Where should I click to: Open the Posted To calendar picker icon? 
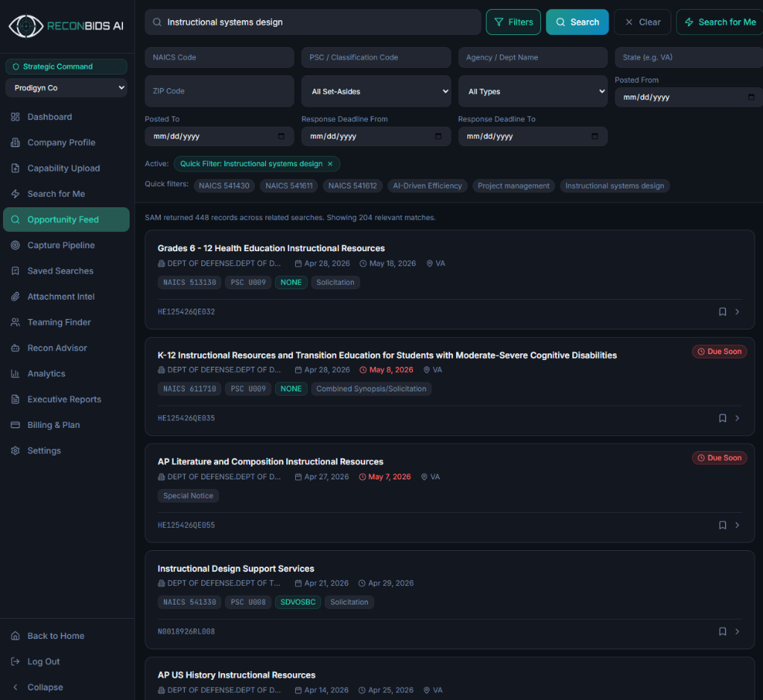[281, 136]
